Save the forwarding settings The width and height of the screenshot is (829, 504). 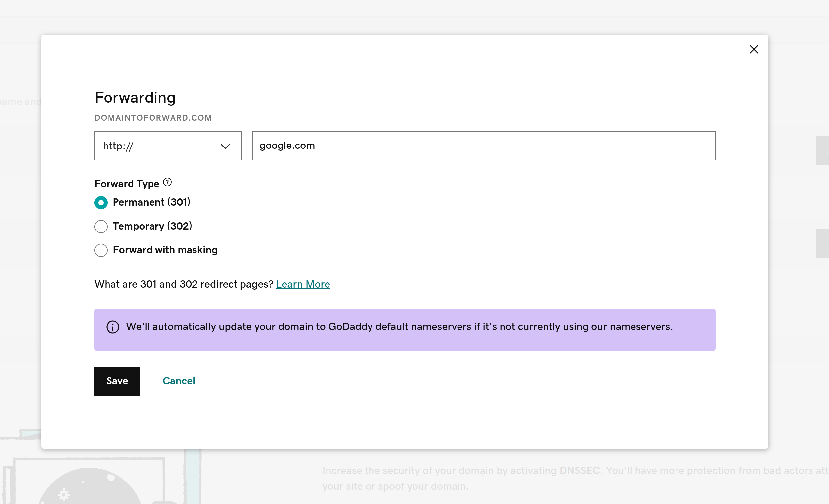coord(117,381)
